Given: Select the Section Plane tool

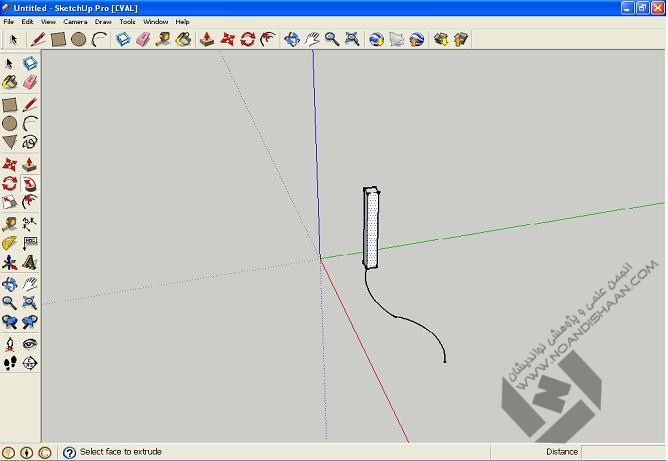Looking at the screenshot, I should (29, 363).
